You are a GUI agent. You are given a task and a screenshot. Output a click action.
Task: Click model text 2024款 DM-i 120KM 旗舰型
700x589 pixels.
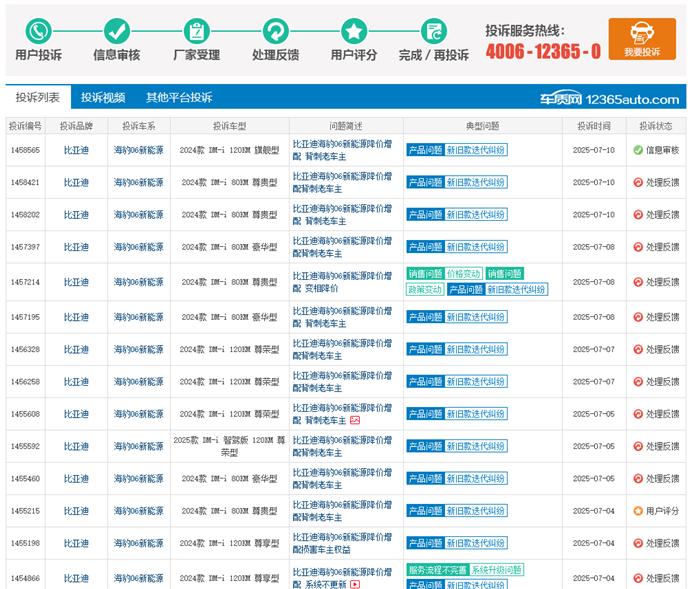229,150
